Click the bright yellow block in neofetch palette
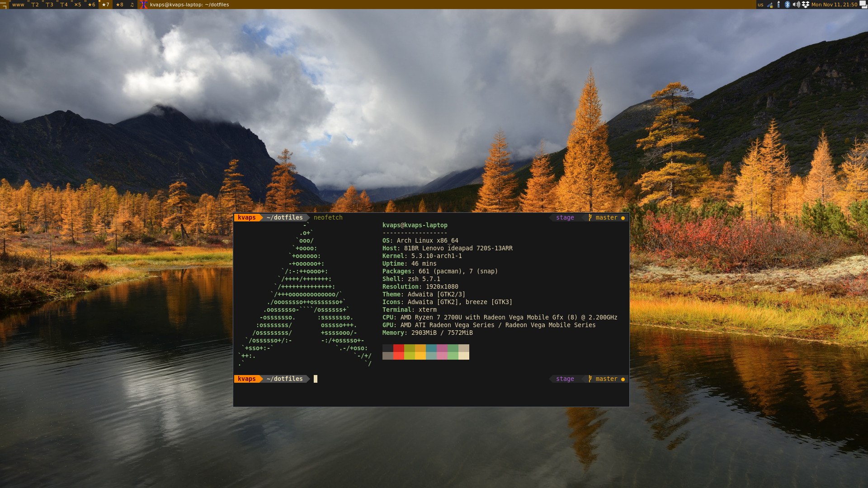This screenshot has width=868, height=488. pos(420,356)
